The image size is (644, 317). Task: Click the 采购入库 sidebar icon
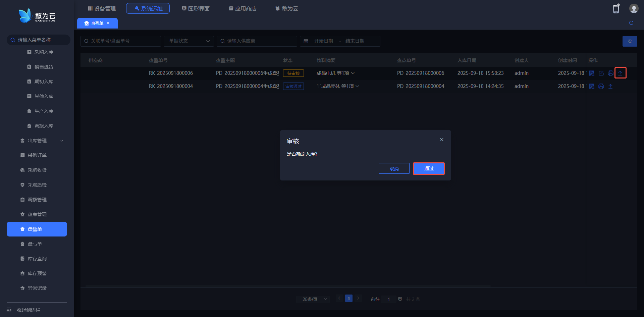click(x=29, y=52)
